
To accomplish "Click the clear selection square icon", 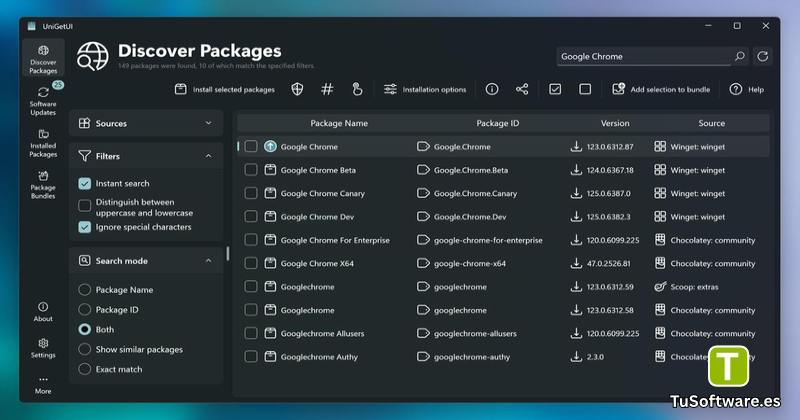I will click(585, 89).
